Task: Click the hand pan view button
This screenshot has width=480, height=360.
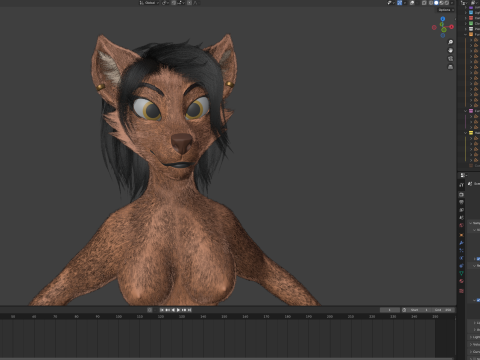Action: click(451, 50)
